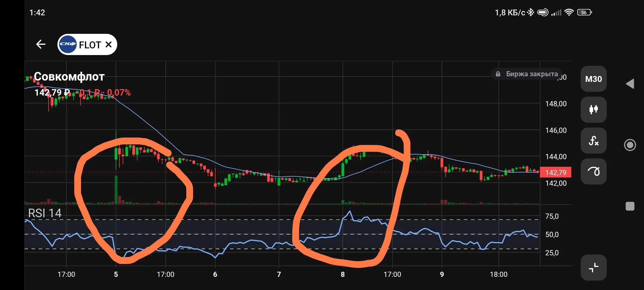
Task: Tap the Bluetooth icon in status bar
Action: (x=530, y=12)
